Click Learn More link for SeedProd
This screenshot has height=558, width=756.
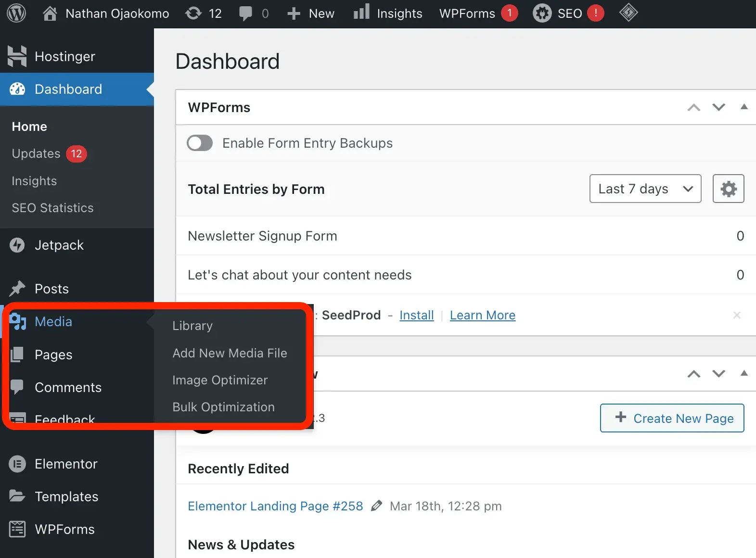tap(483, 315)
